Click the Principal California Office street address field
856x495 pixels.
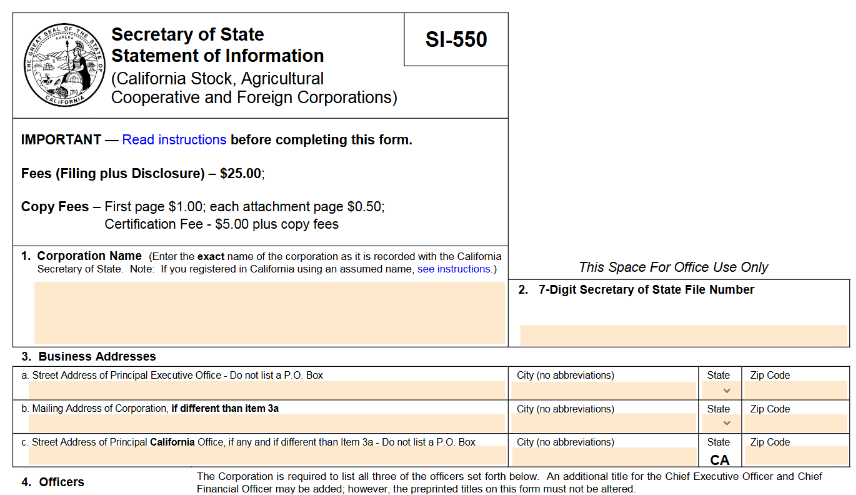click(262, 457)
